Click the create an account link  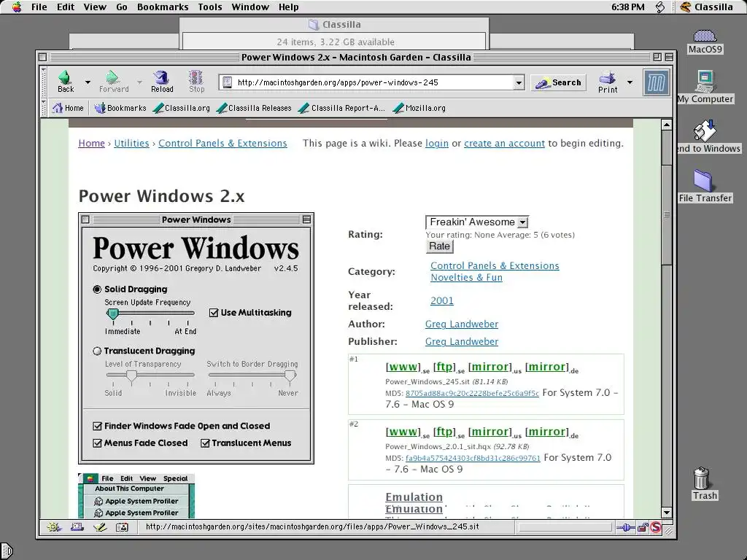pos(505,144)
